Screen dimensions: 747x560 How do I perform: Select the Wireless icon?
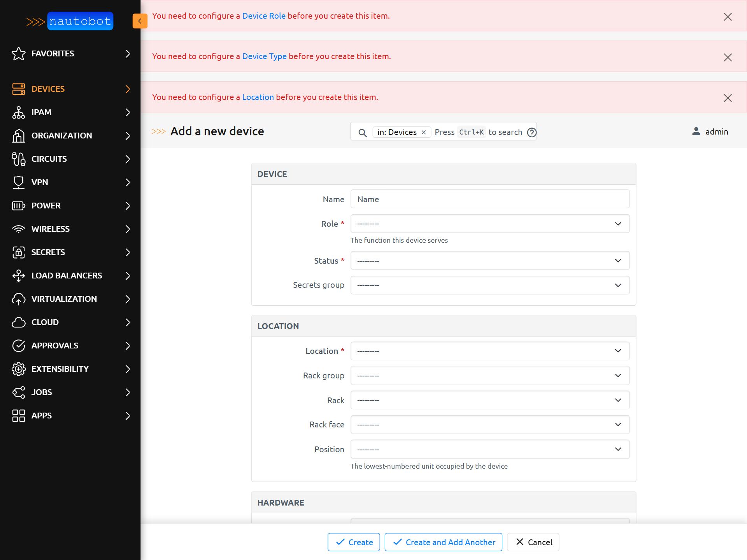pyautogui.click(x=18, y=229)
